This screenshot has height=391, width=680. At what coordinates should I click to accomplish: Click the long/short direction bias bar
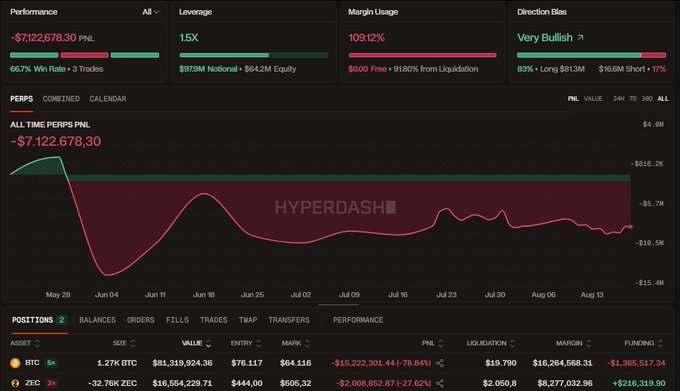(592, 55)
